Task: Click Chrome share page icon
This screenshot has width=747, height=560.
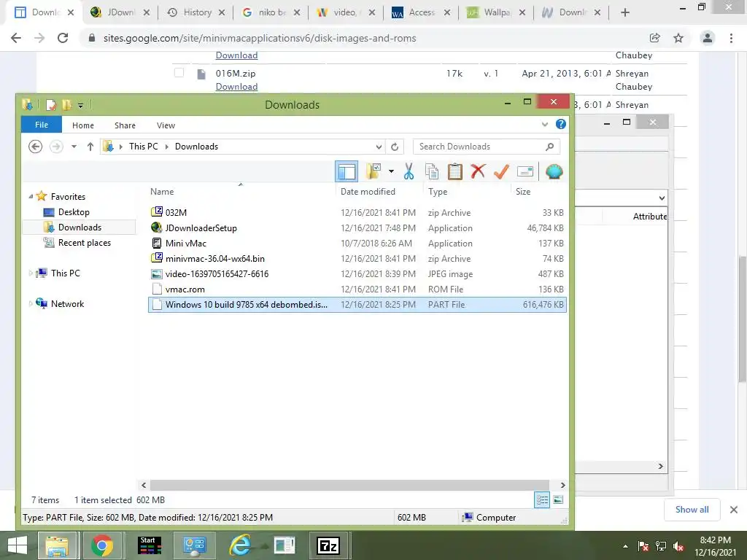Action: pos(654,38)
